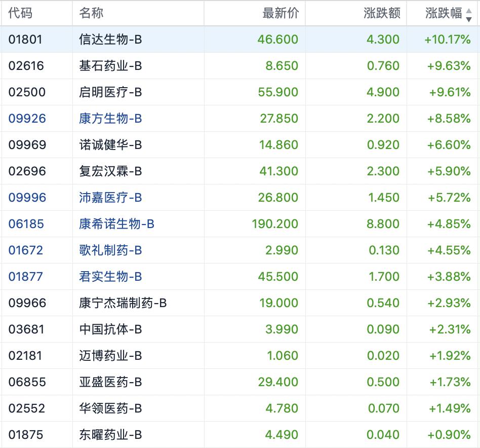The height and width of the screenshot is (448, 480).
Task: Click price 27.850 of 康方生物-B
Action: click(x=279, y=119)
